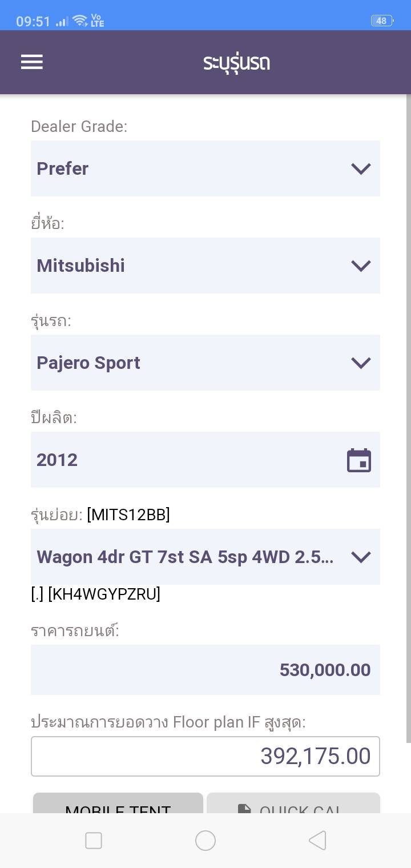Tap the page title header text
Image resolution: width=411 pixels, height=868 pixels.
(x=236, y=62)
